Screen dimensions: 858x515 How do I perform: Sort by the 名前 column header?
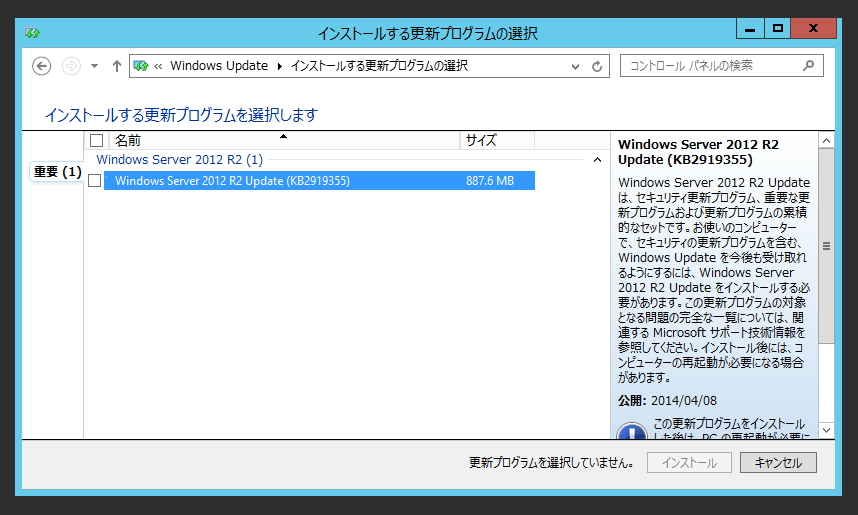tap(284, 141)
